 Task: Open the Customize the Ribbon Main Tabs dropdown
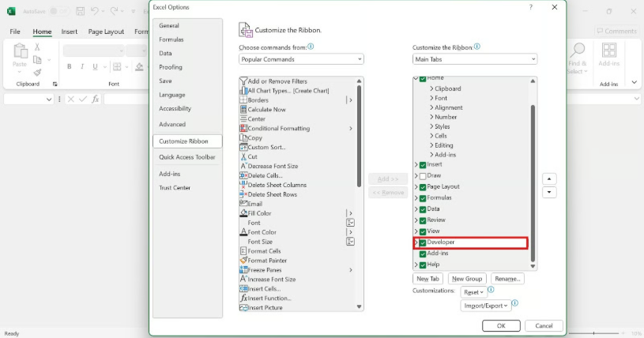click(474, 59)
